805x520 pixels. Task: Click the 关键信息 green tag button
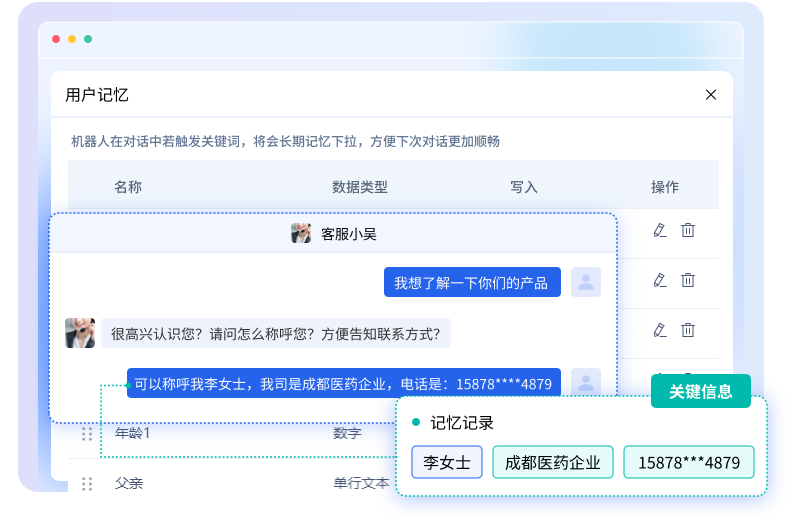pyautogui.click(x=701, y=391)
